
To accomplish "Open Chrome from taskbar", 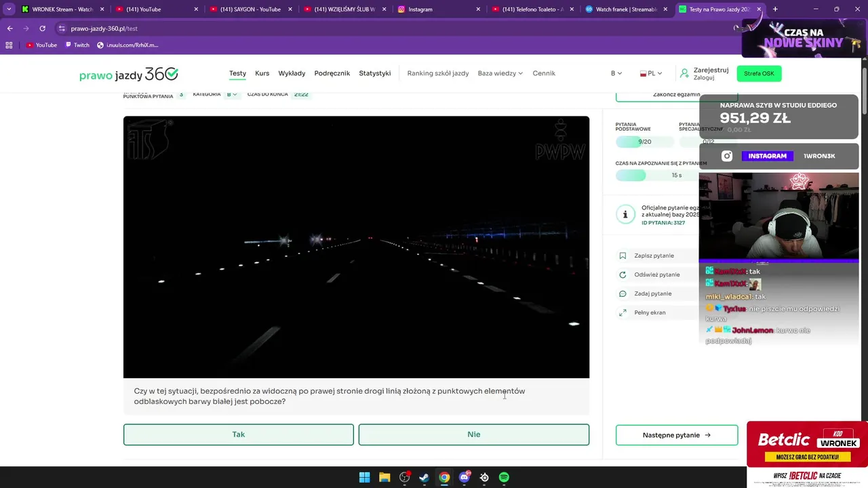I will pos(444,477).
